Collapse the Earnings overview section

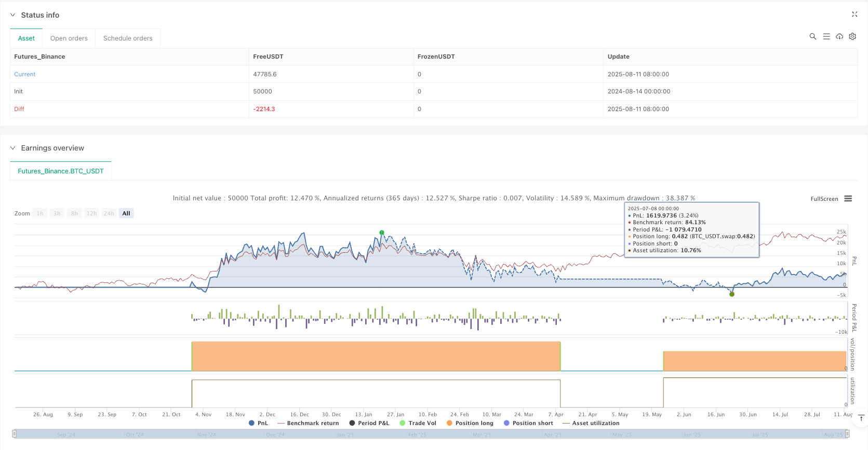(13, 148)
